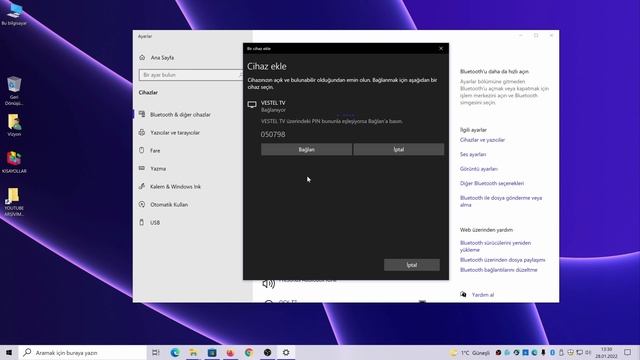
Task: Open File Explorer from taskbar
Action: tap(193, 353)
